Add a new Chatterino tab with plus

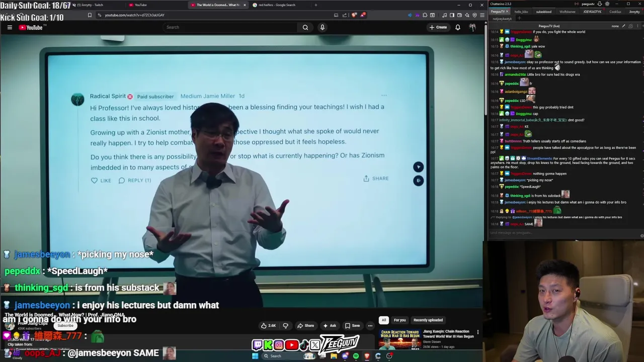[519, 19]
